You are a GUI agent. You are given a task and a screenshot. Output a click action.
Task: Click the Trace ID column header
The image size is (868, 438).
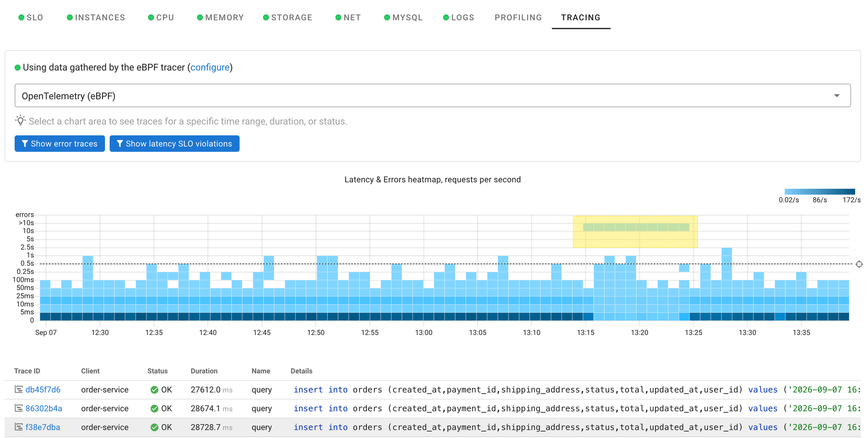pyautogui.click(x=27, y=371)
